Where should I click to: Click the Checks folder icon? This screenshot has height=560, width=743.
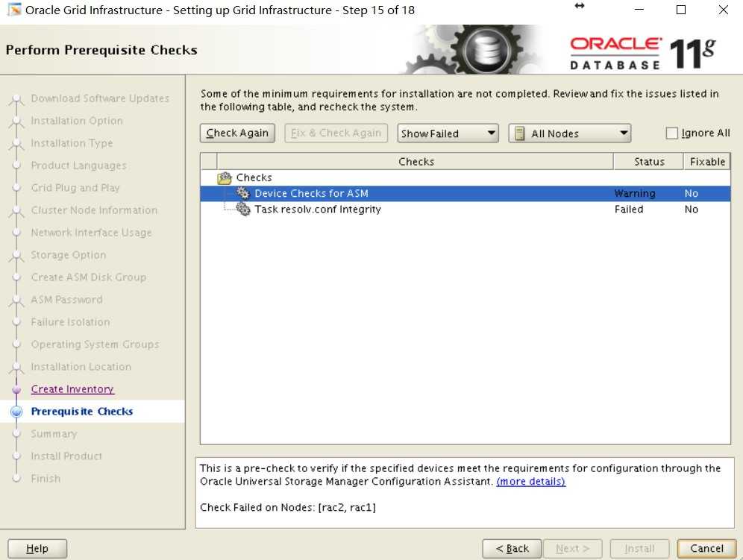coord(224,177)
